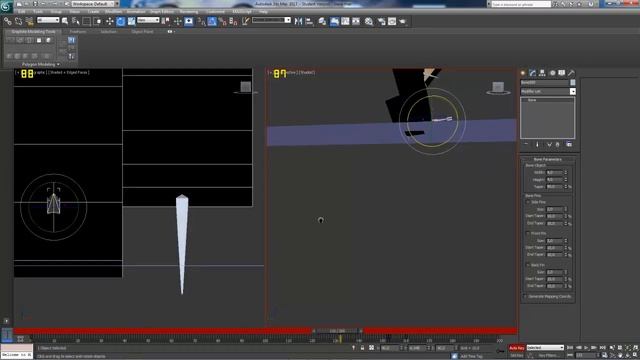Click the Align tool icon
Viewport: 640px width, 360px height.
click(309, 21)
